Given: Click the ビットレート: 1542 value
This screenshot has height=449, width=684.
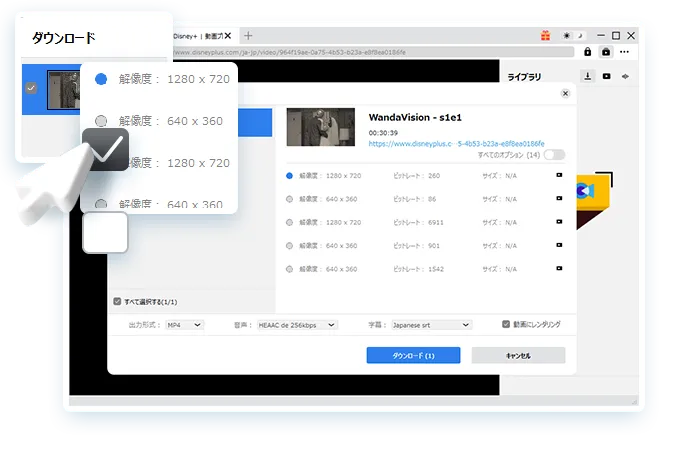Looking at the screenshot, I should [418, 269].
